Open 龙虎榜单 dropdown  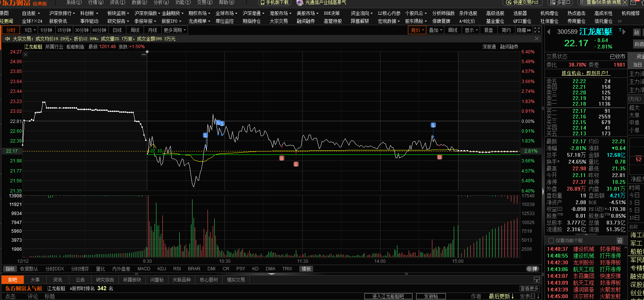pyautogui.click(x=199, y=21)
